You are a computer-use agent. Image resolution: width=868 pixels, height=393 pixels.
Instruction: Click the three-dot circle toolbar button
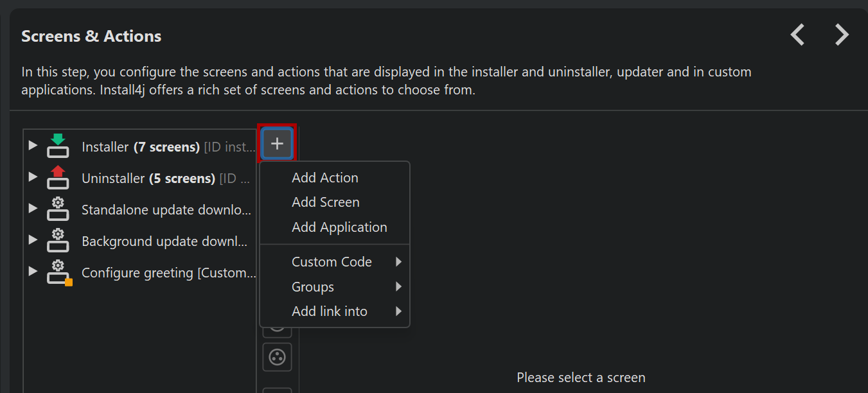click(x=277, y=357)
